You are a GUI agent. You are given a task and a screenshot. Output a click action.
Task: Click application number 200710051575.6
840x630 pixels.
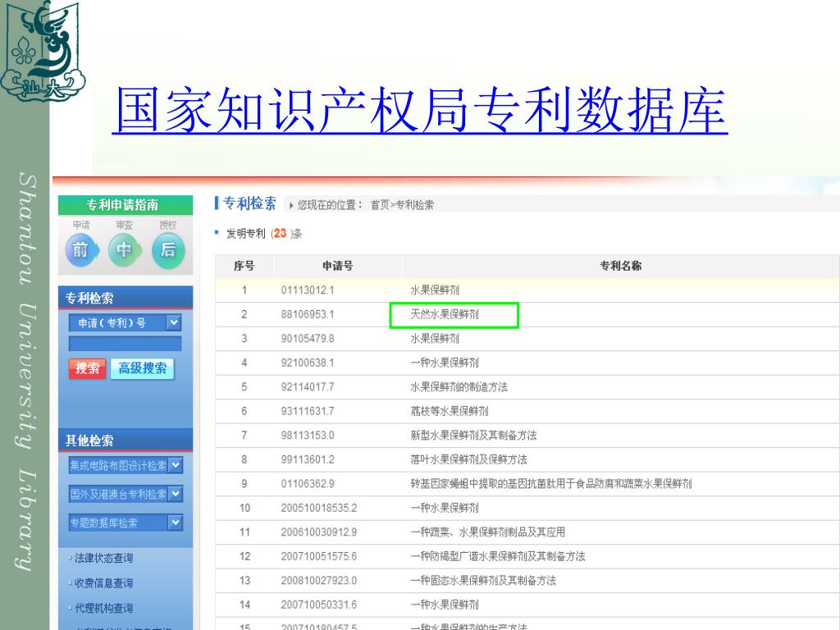click(x=319, y=556)
